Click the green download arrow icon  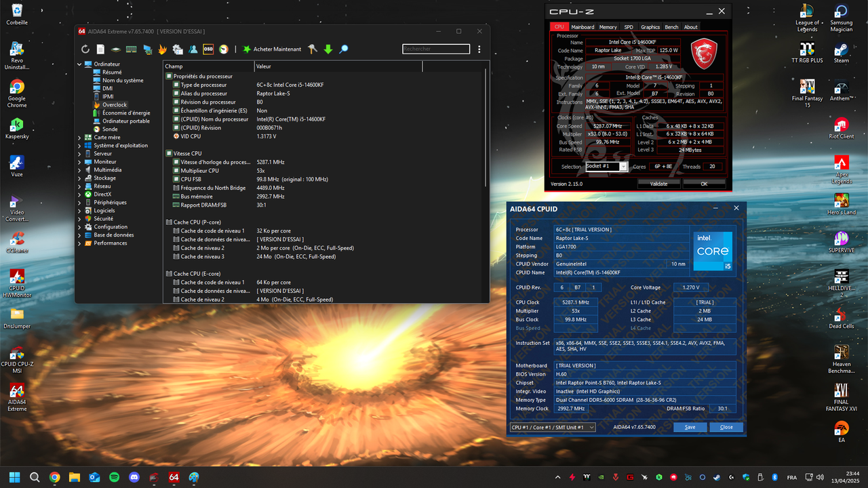point(328,49)
